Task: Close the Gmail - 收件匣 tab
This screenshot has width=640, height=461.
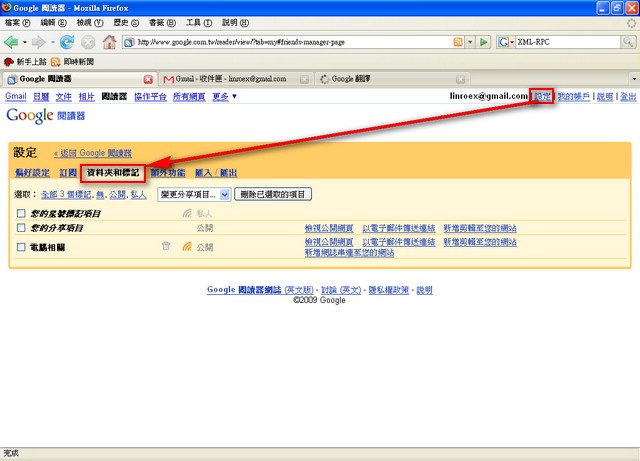Action: point(304,79)
